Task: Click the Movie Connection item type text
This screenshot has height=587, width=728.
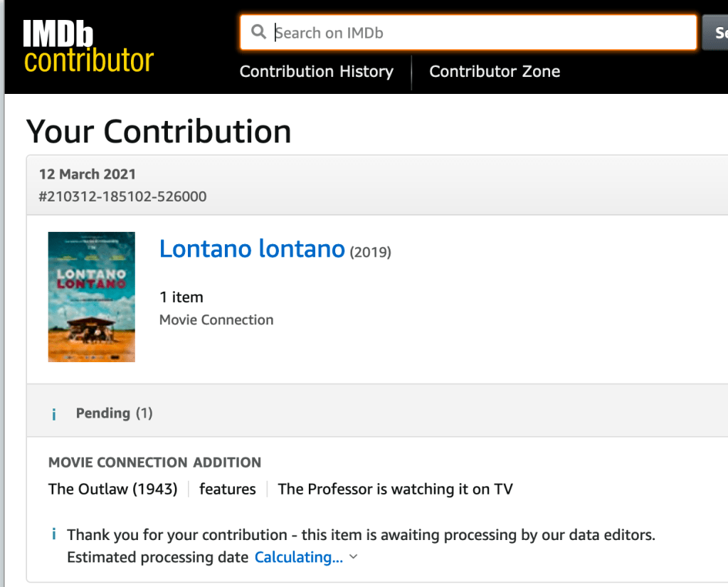Action: (216, 319)
